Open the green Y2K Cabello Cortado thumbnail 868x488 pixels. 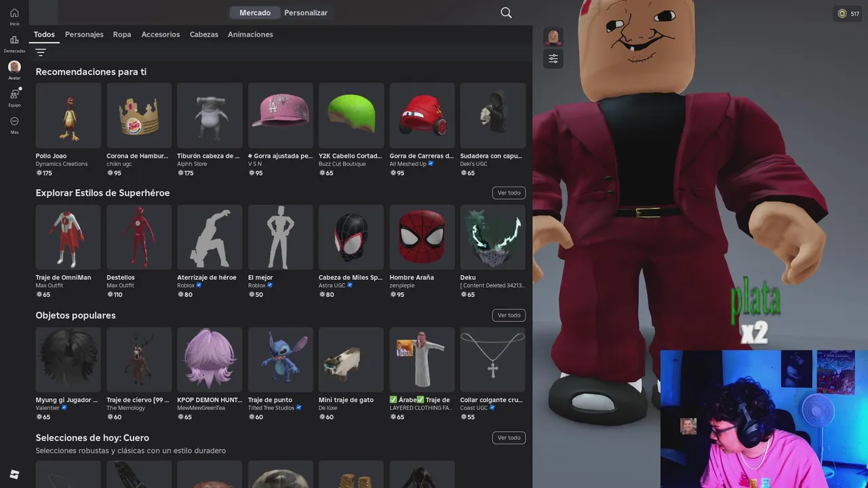pyautogui.click(x=351, y=115)
